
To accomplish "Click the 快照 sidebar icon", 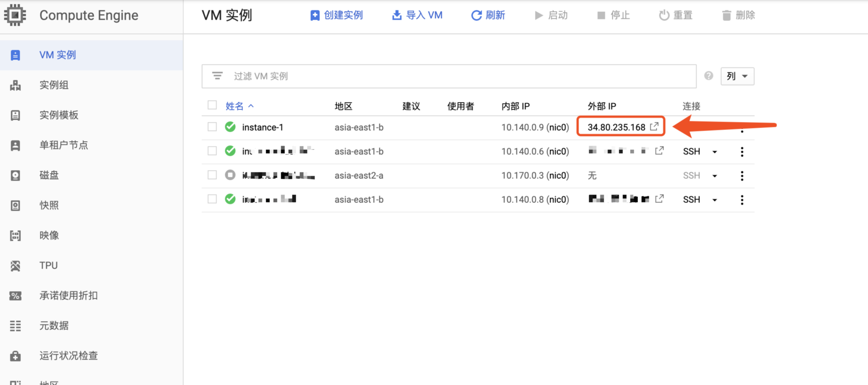I will (x=15, y=205).
